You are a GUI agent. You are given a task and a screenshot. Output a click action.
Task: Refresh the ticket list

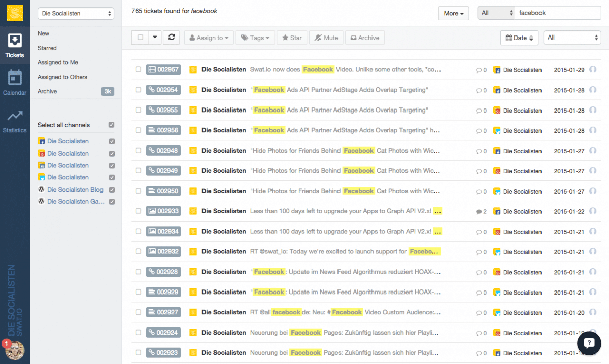[x=172, y=38]
